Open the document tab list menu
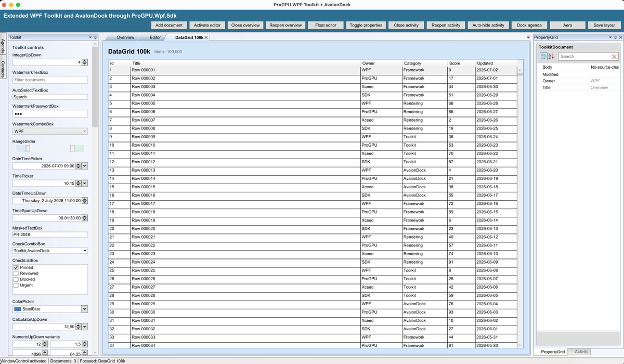This screenshot has height=364, width=624. (x=528, y=37)
